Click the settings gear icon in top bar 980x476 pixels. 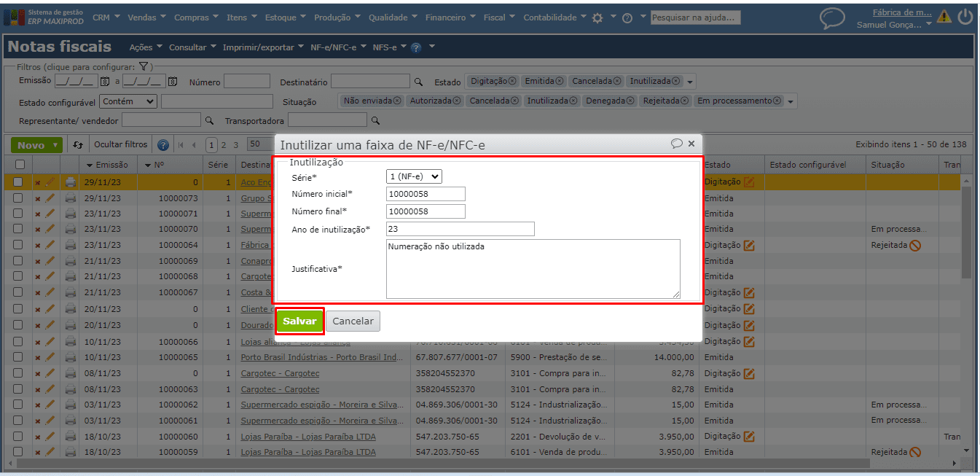point(597,18)
